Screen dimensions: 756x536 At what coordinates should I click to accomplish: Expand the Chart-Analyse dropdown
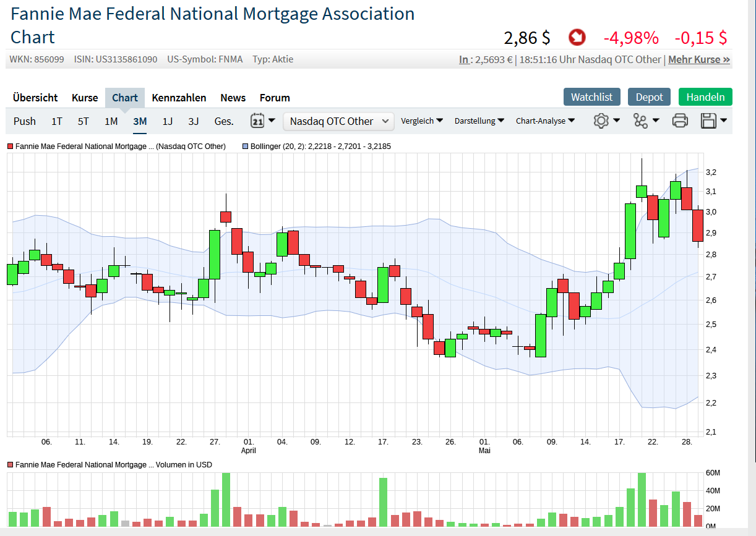pos(545,121)
